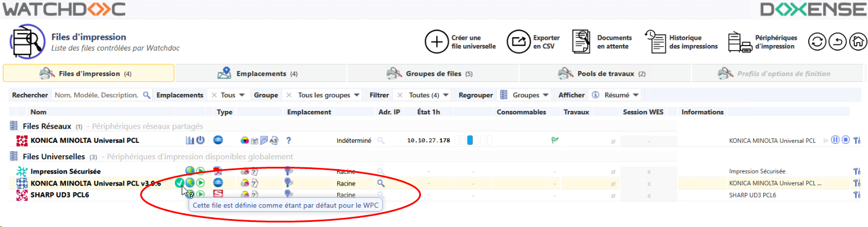The height and width of the screenshot is (227, 868).
Task: Click globe icon on Impression Sécurisée row
Action: click(x=190, y=171)
